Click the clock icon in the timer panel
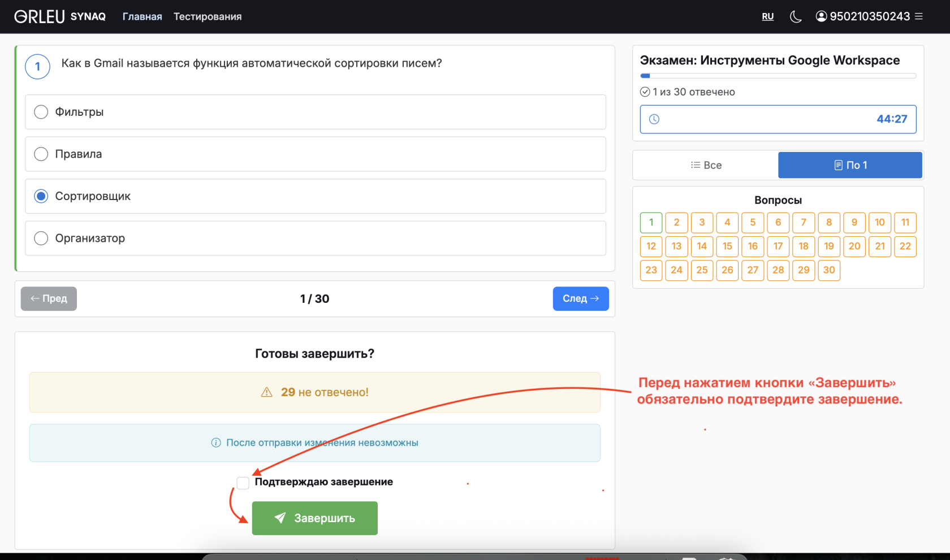Image resolution: width=950 pixels, height=560 pixels. tap(655, 119)
